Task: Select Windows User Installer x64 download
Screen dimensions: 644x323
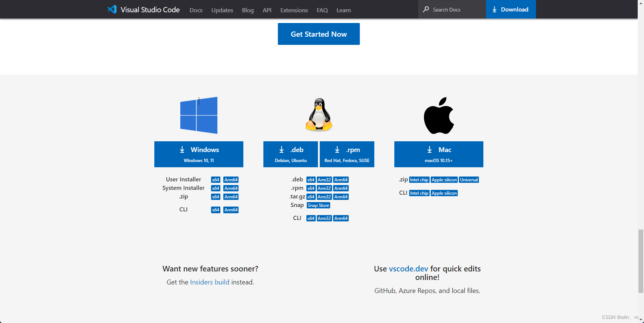Action: [216, 180]
